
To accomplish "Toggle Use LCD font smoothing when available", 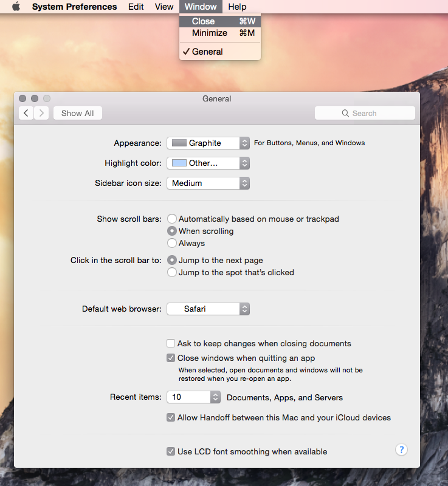I will 171,451.
